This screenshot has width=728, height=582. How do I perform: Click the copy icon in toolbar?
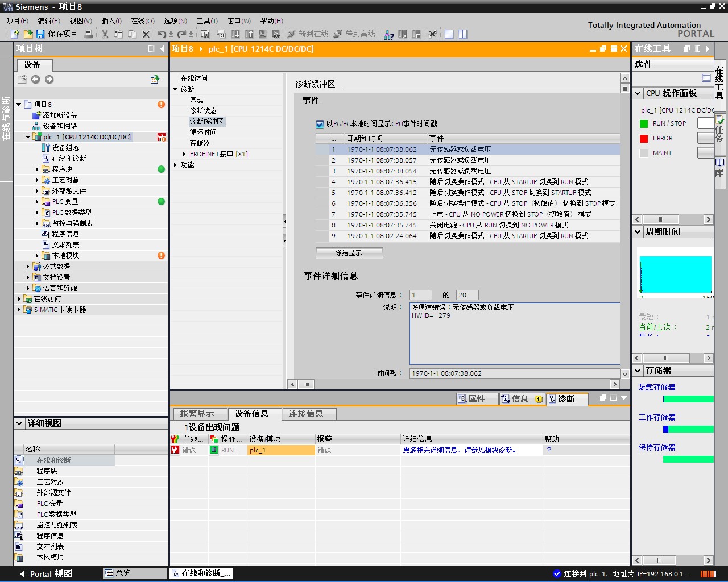[118, 34]
